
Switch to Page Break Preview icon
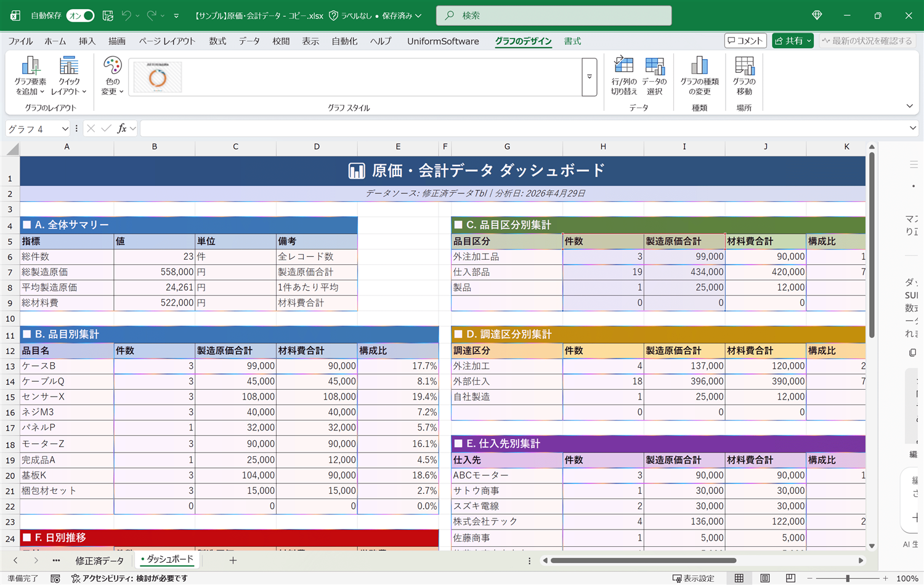coord(790,578)
